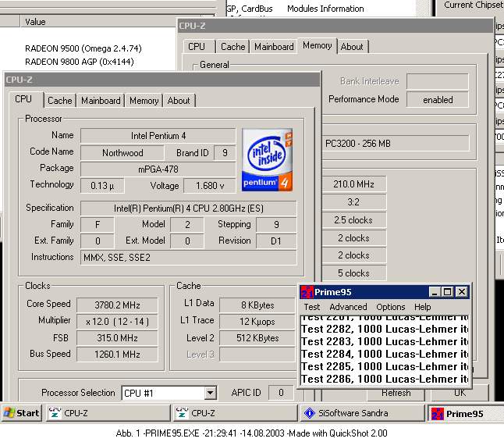Click the 5 clocks timing value
The width and height of the screenshot is (504, 442).
[x=354, y=273]
